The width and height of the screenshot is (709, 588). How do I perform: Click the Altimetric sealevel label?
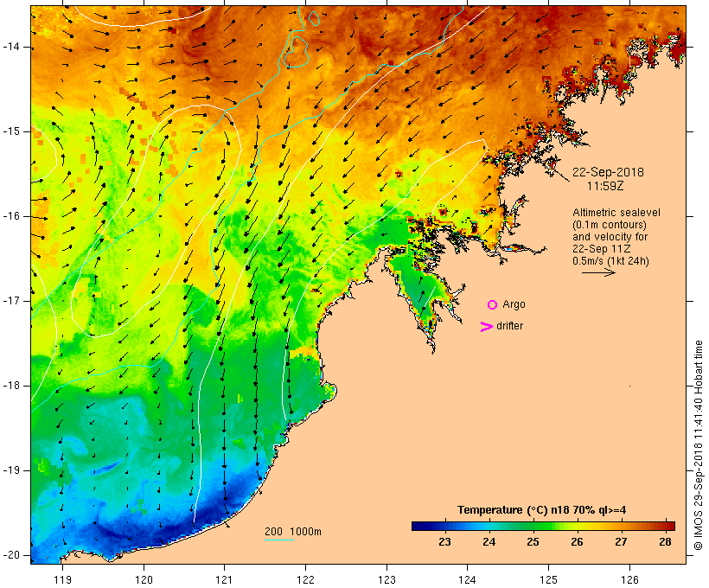click(616, 213)
